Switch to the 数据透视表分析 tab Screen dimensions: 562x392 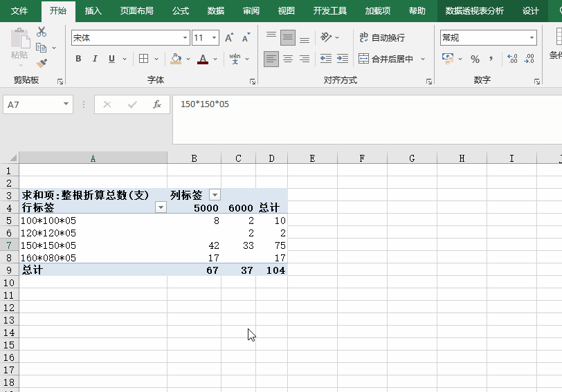(x=475, y=11)
